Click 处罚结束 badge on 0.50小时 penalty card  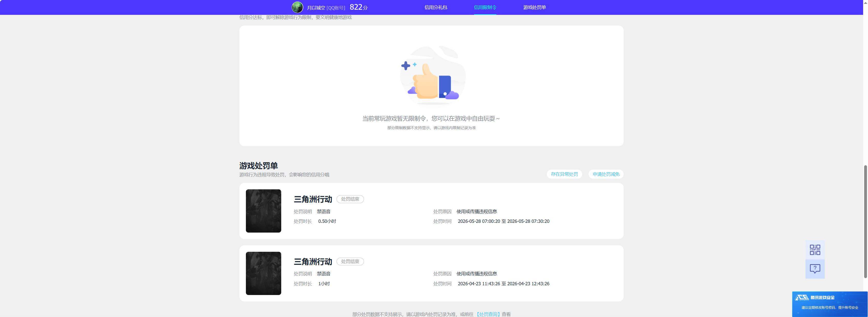350,199
